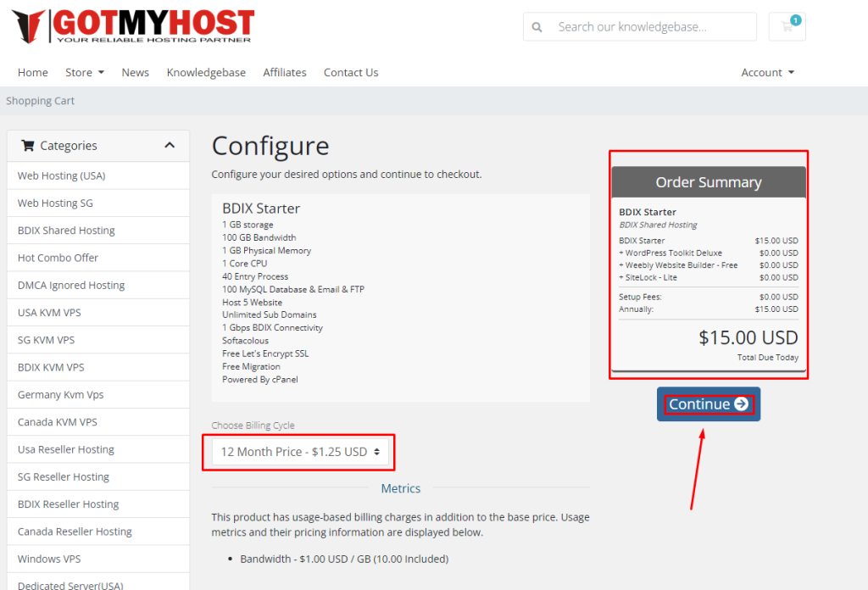Open the Store dropdown menu
Screen dimensions: 868x590
[85, 73]
